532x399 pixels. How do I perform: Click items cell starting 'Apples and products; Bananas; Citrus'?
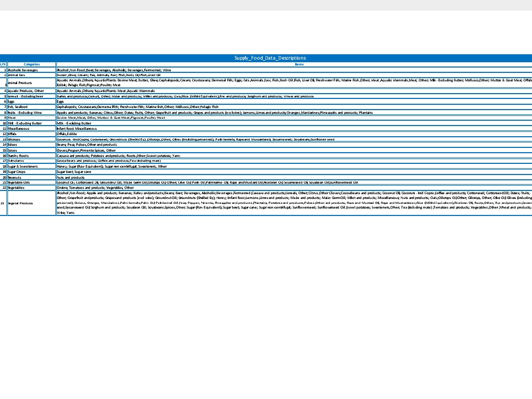point(294,113)
